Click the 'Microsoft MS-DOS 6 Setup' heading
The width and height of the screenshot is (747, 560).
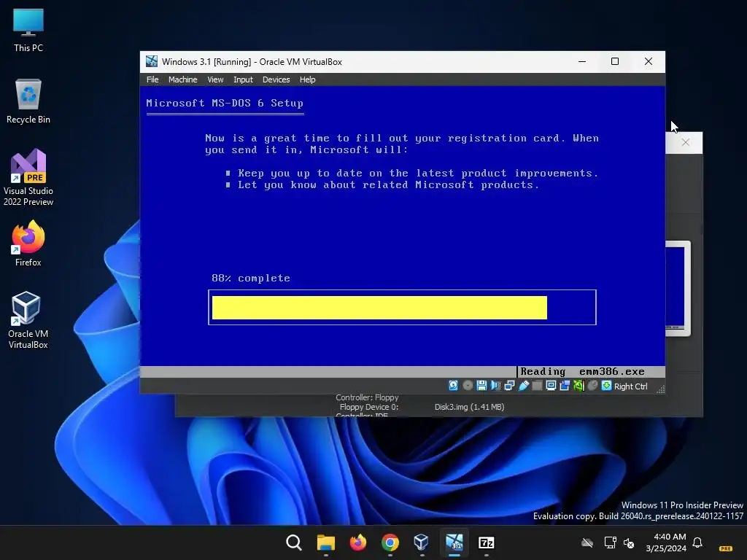(225, 103)
